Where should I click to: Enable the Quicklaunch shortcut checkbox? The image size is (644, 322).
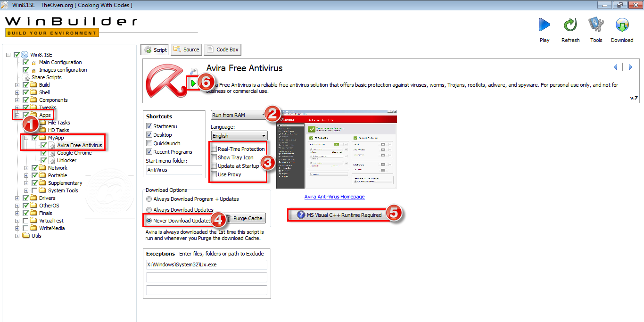tap(149, 143)
